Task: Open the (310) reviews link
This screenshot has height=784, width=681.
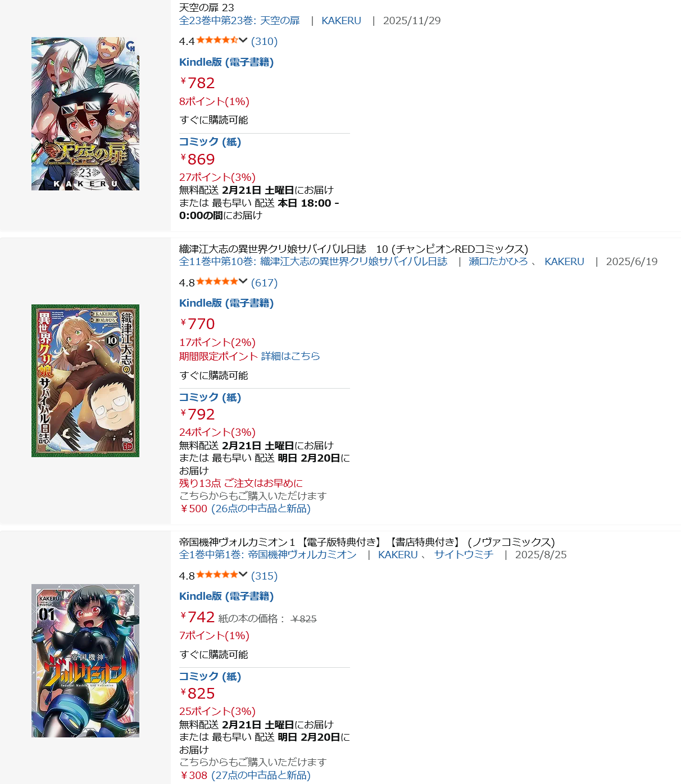Action: point(264,41)
